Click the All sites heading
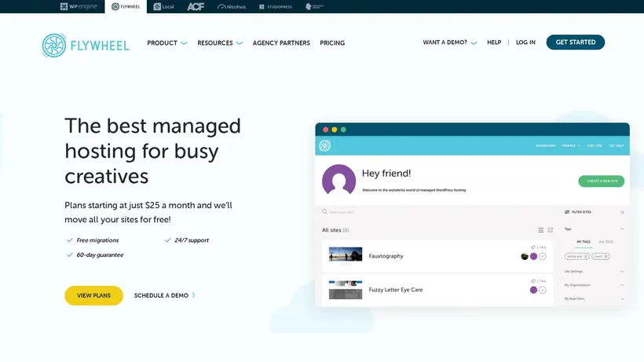This screenshot has height=362, width=644. [335, 230]
